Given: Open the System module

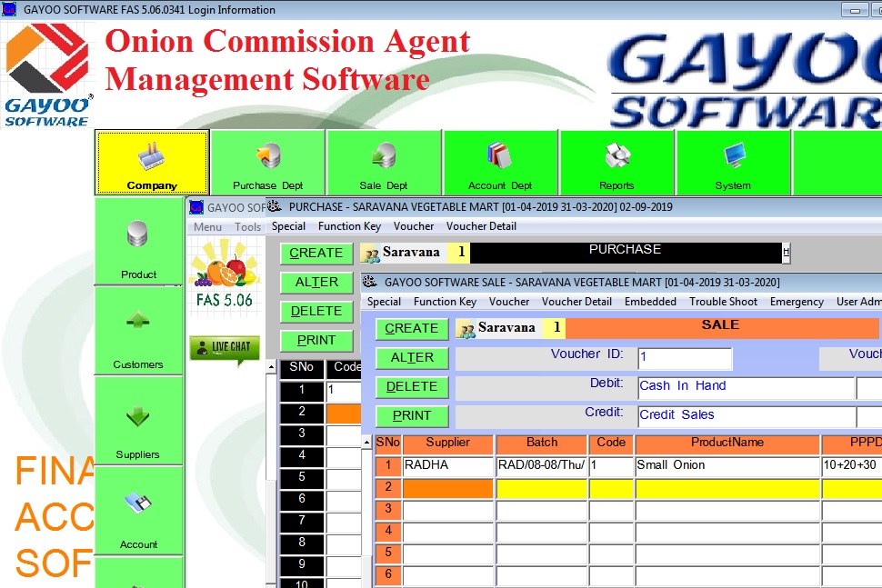Looking at the screenshot, I should point(733,163).
